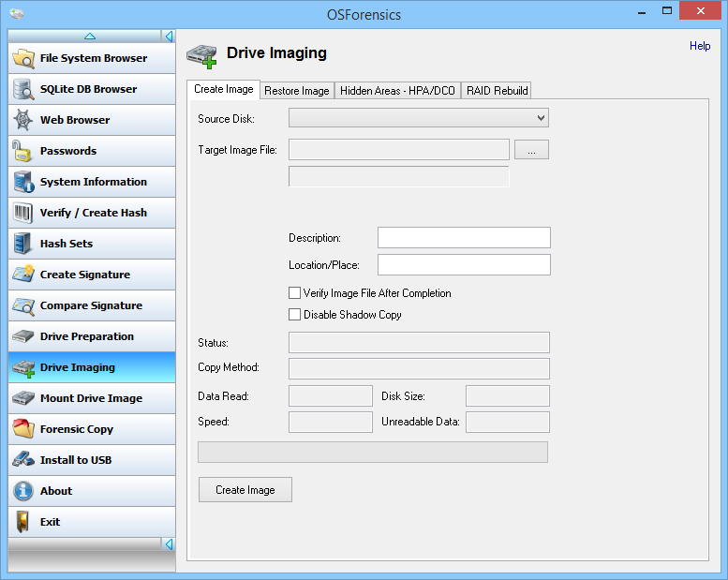Viewport: 728px width, 580px height.
Task: Minimize the OSForensics window
Action: [x=642, y=11]
